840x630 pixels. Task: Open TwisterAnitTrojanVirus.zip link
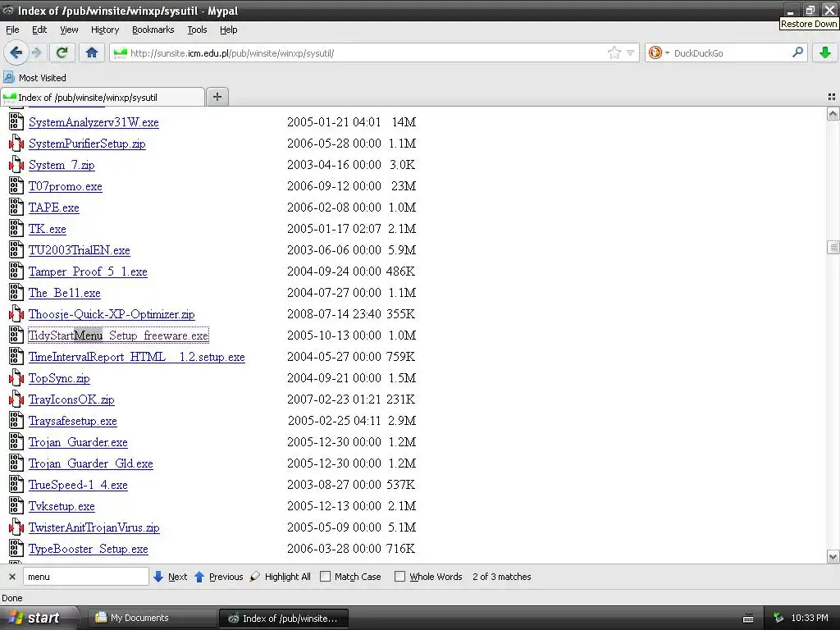click(x=94, y=527)
